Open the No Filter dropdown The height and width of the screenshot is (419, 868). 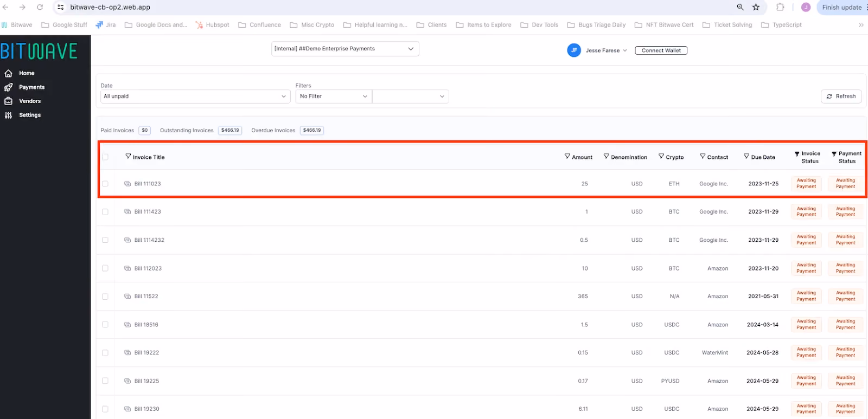pyautogui.click(x=334, y=96)
